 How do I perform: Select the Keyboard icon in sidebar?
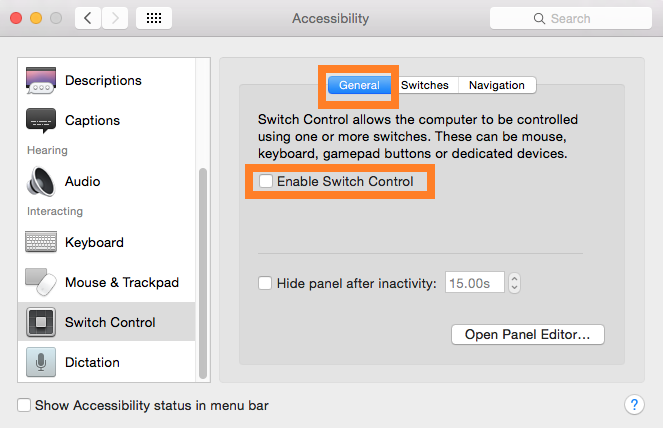[41, 242]
